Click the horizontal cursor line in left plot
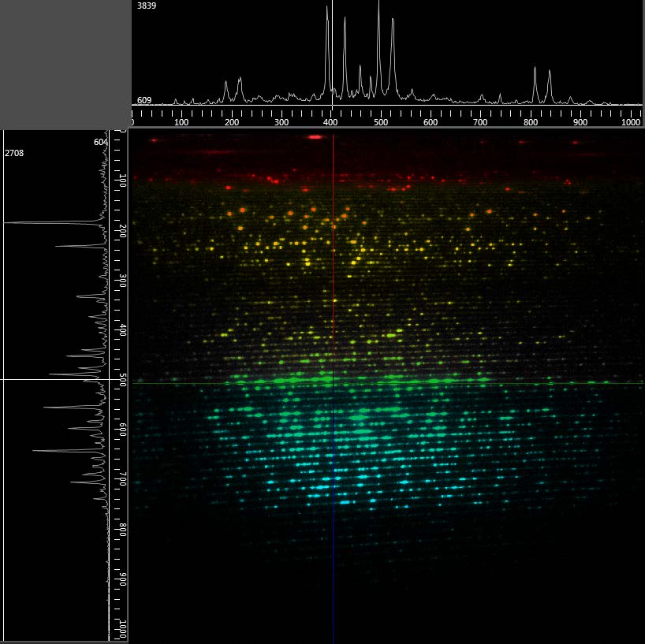 54,380
